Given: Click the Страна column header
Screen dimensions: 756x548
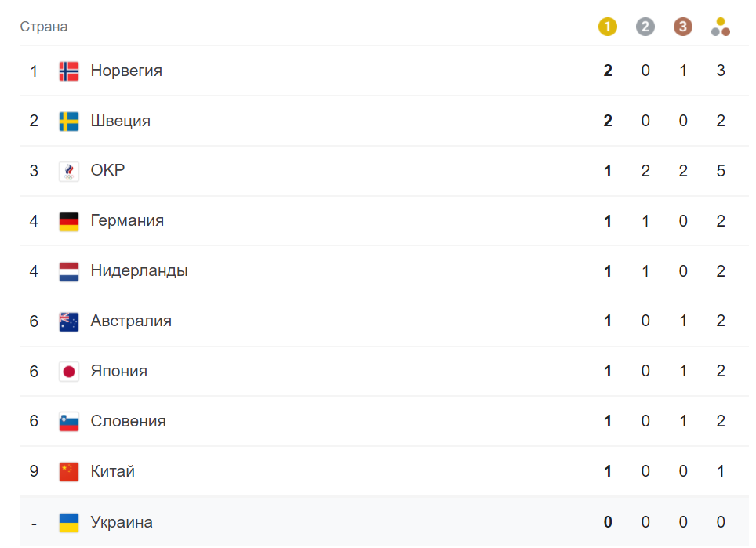Looking at the screenshot, I should coord(44,27).
